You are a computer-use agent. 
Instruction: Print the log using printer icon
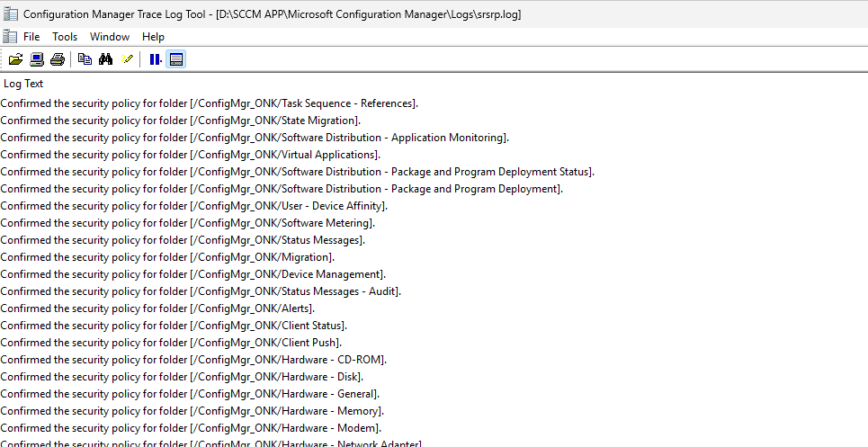coord(58,59)
